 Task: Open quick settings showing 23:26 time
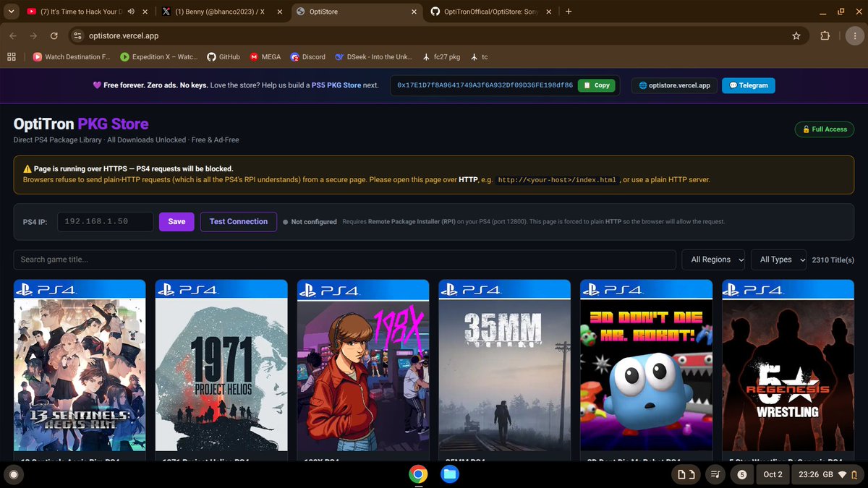828,475
